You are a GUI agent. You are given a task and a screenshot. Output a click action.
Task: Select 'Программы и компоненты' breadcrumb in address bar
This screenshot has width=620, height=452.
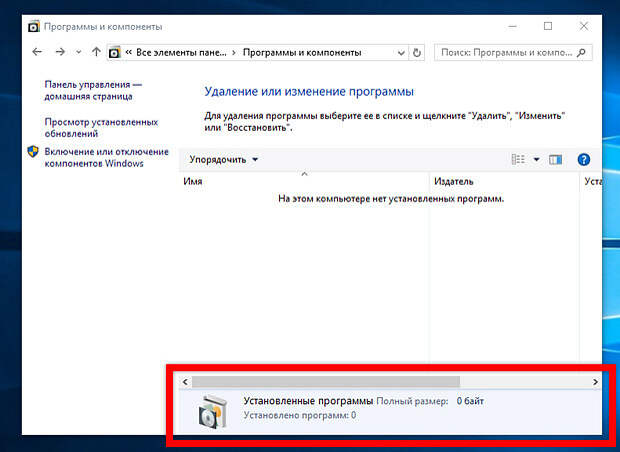(302, 53)
